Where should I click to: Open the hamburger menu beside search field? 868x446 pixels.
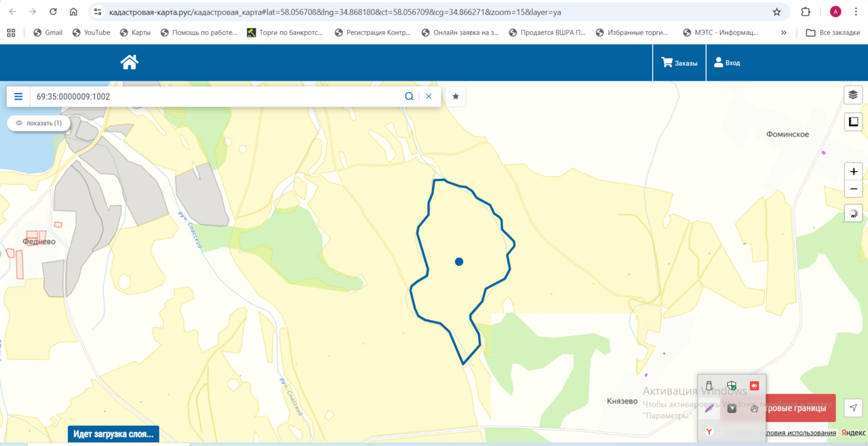click(x=18, y=96)
